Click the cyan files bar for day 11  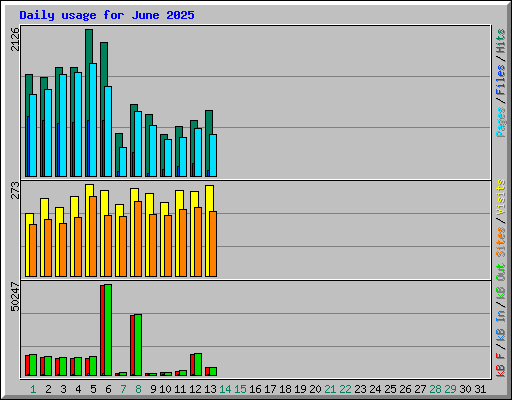pos(183,157)
